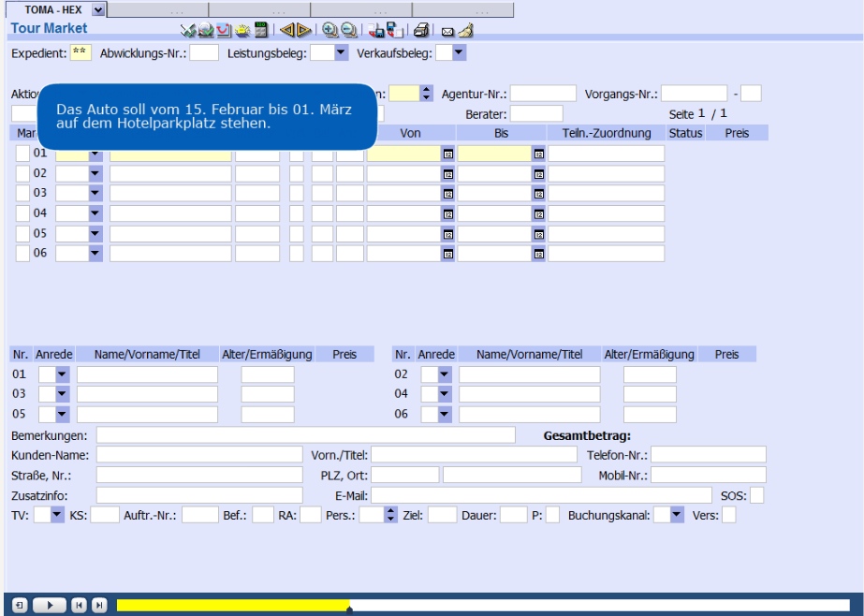The image size is (864, 616).
Task: Open Bis calendar picker for row 04
Action: (x=539, y=213)
